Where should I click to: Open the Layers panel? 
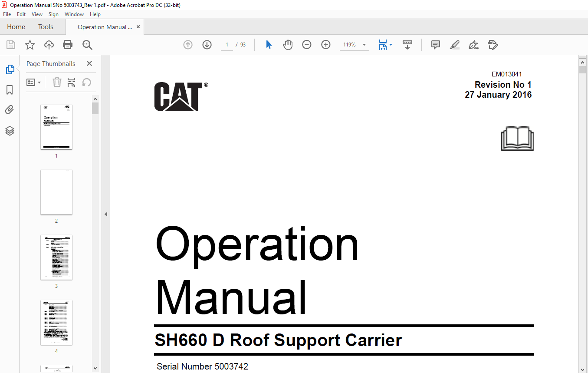(x=10, y=131)
